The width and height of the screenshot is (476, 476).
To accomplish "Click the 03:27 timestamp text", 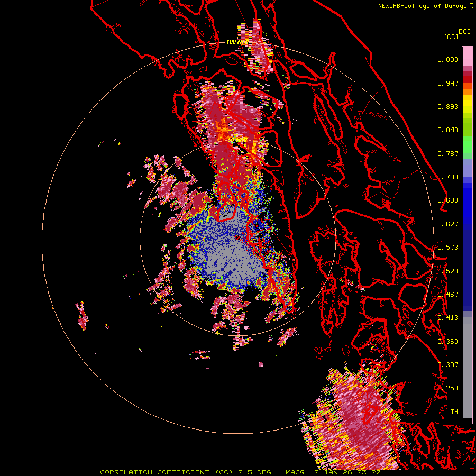I will 369,472.
